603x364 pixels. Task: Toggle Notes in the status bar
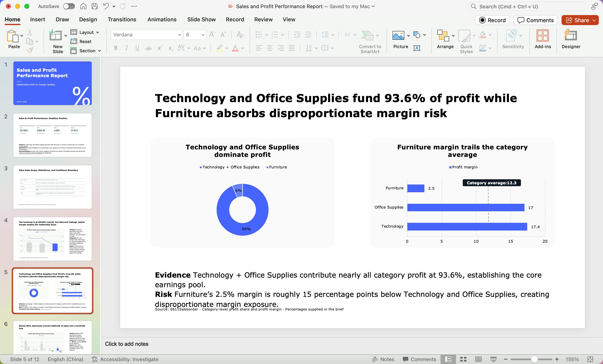pos(383,359)
